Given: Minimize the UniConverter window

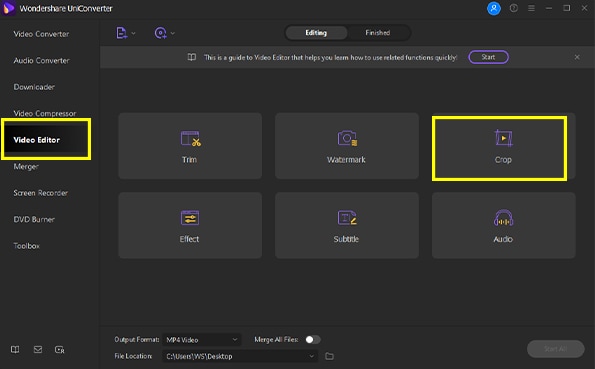Looking at the screenshot, I should [549, 8].
